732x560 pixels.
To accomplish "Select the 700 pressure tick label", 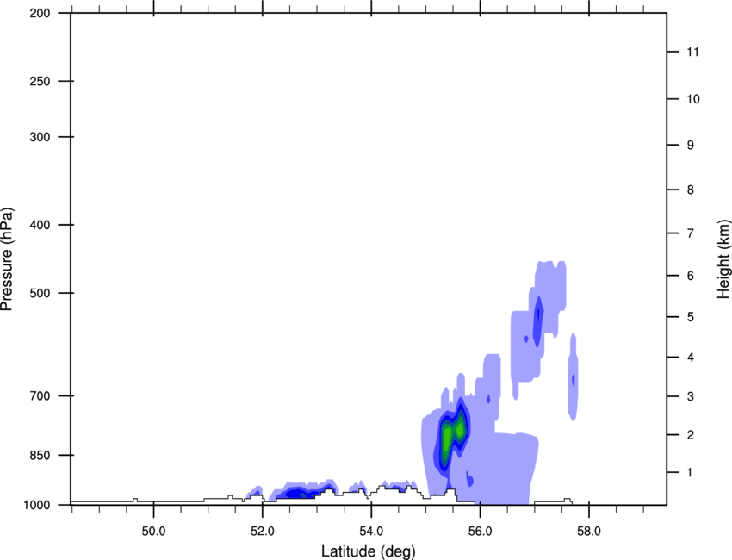I will coord(40,395).
